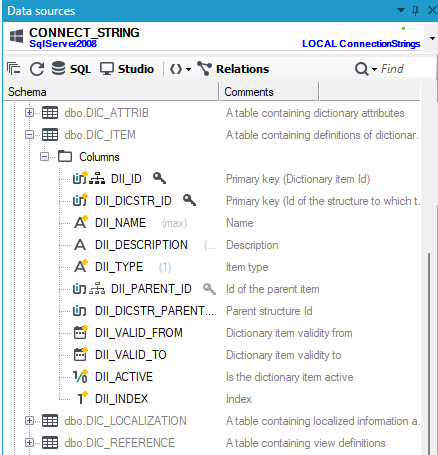This screenshot has height=455, width=438.
Task: Select the DII_NAME column
Action: [x=120, y=223]
